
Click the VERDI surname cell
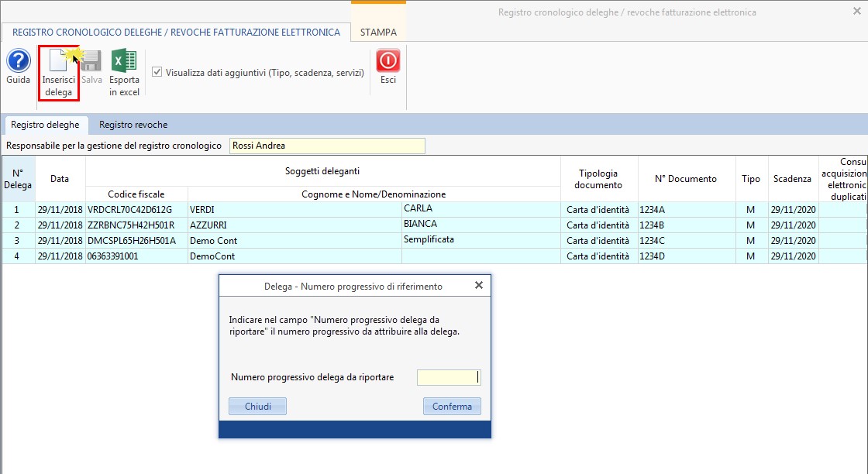point(294,210)
